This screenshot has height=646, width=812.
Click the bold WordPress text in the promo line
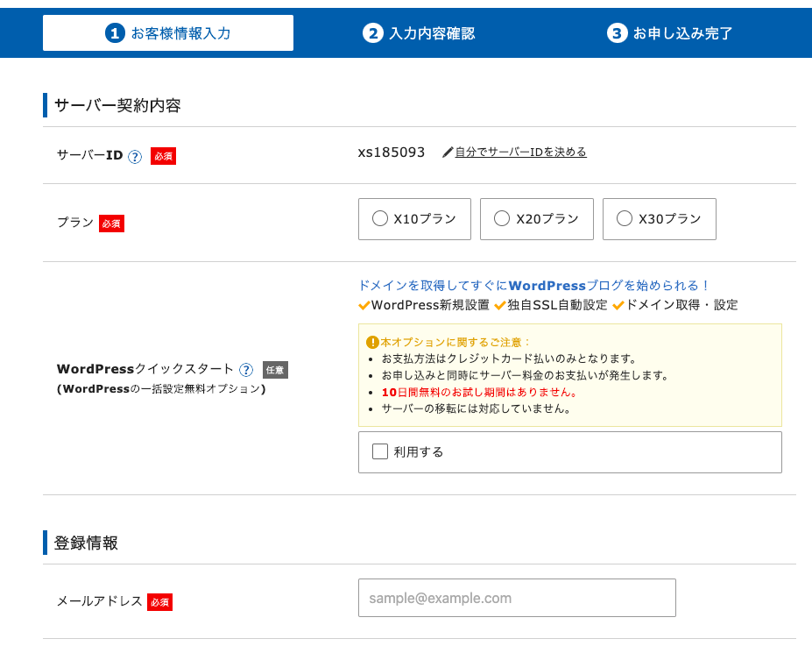[547, 285]
